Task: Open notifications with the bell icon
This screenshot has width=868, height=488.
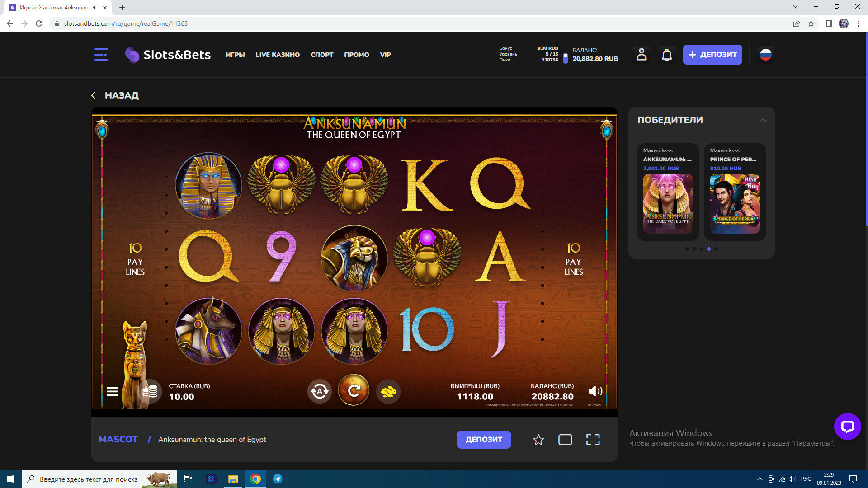Action: (x=667, y=55)
